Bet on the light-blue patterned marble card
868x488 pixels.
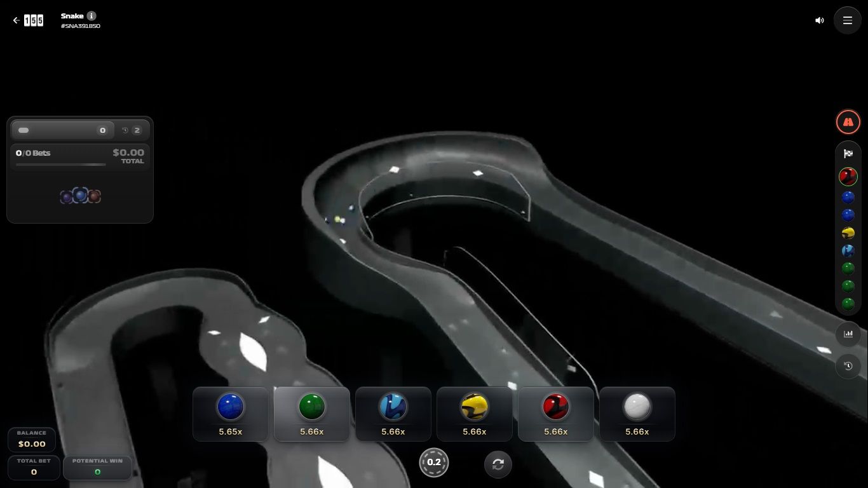click(393, 414)
